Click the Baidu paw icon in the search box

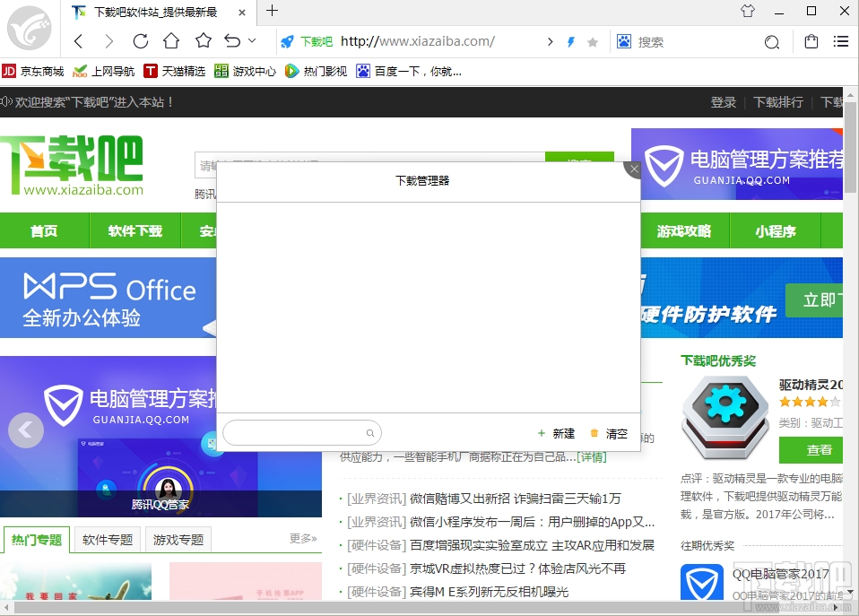pyautogui.click(x=623, y=41)
